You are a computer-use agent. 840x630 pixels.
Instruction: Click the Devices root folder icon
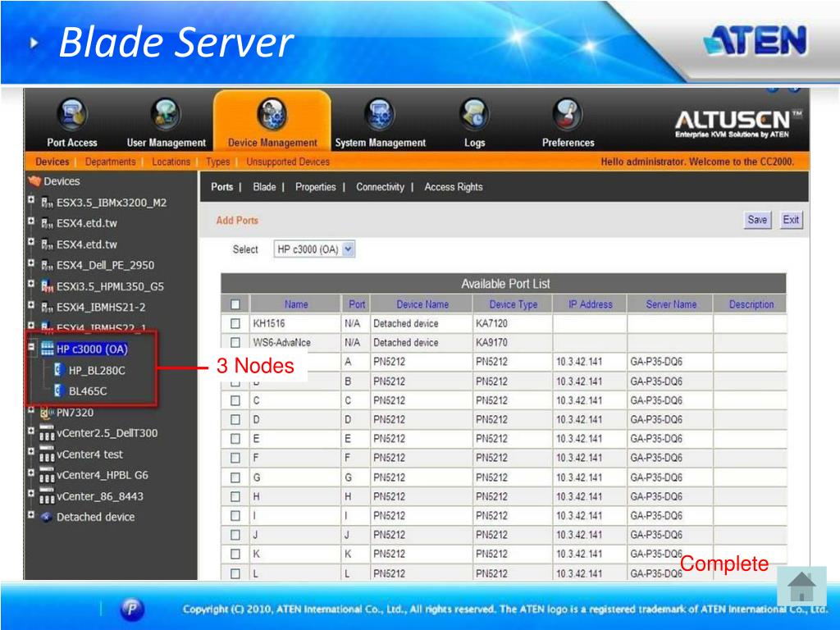point(34,181)
